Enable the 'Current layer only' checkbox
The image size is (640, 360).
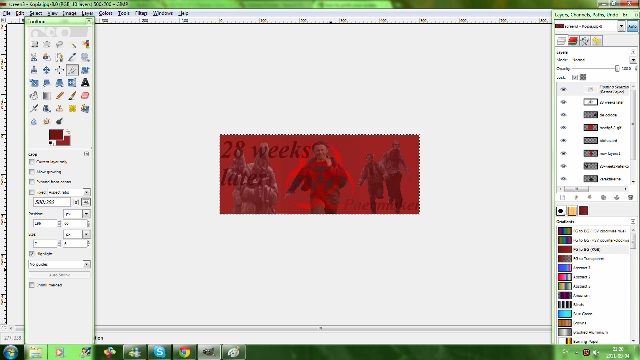[32, 162]
